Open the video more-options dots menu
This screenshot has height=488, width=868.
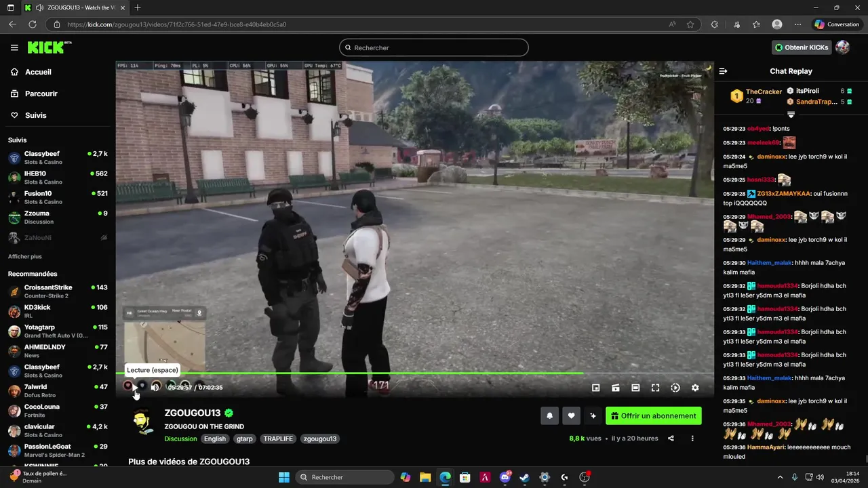click(692, 439)
